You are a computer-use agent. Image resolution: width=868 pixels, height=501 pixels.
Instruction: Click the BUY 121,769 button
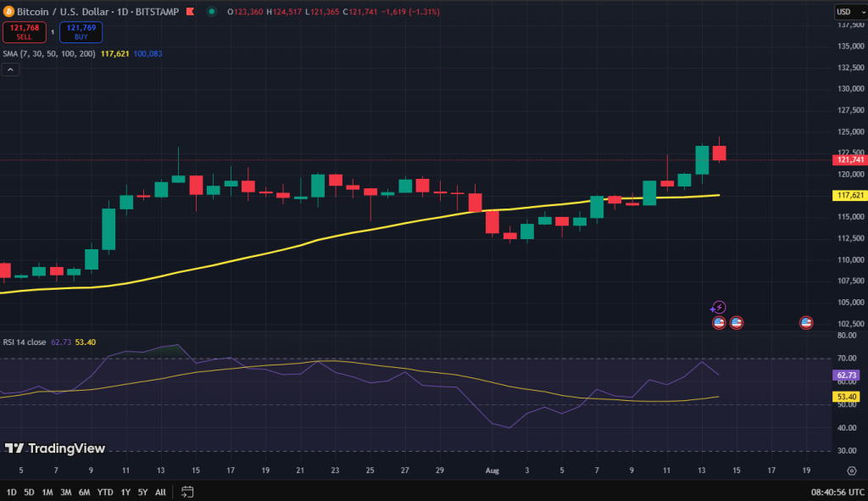click(81, 32)
